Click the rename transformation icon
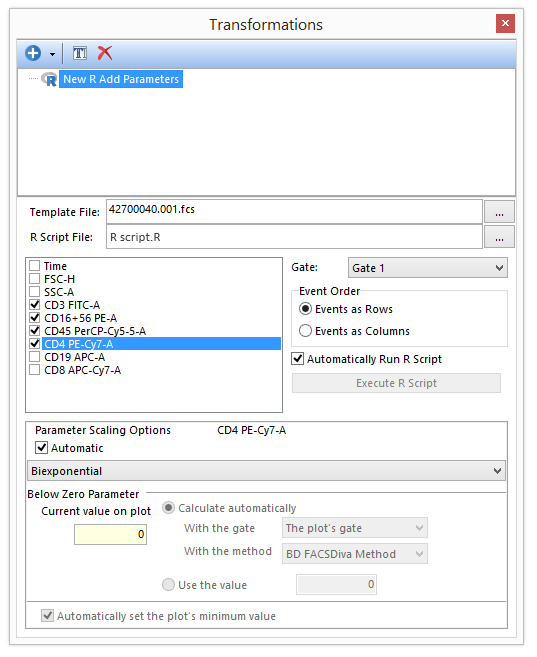Image resolution: width=537 pixels, height=657 pixels. pos(80,53)
